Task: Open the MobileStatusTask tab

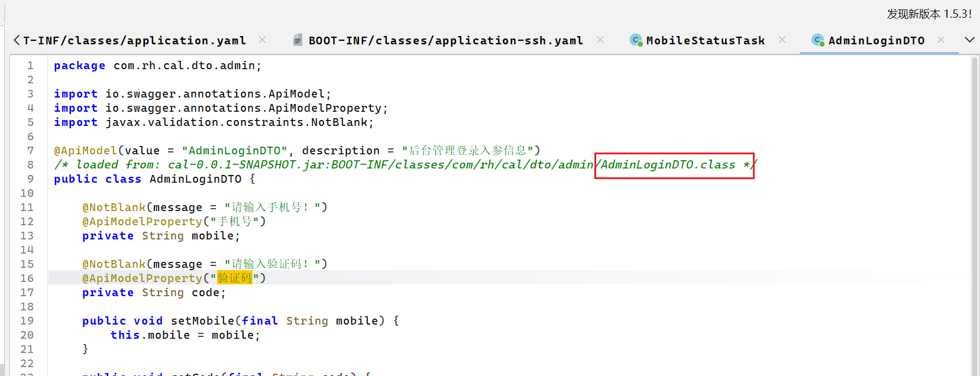Action: (x=705, y=40)
